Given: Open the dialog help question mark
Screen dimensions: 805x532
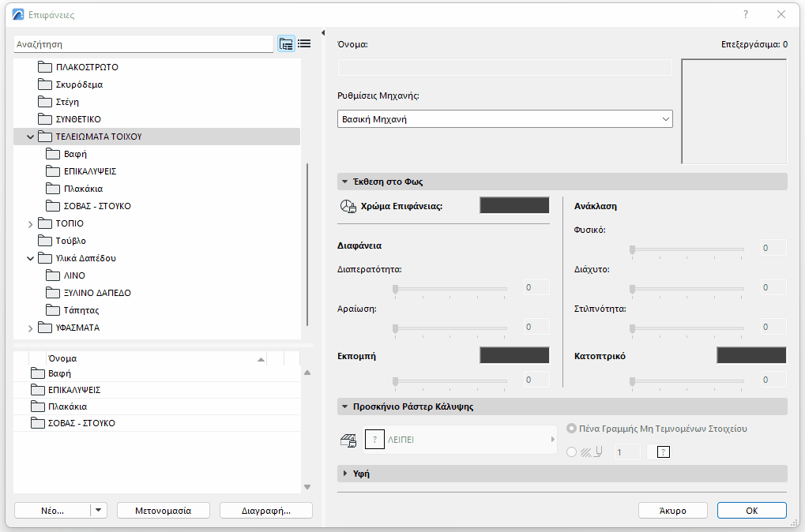Looking at the screenshot, I should click(x=746, y=14).
